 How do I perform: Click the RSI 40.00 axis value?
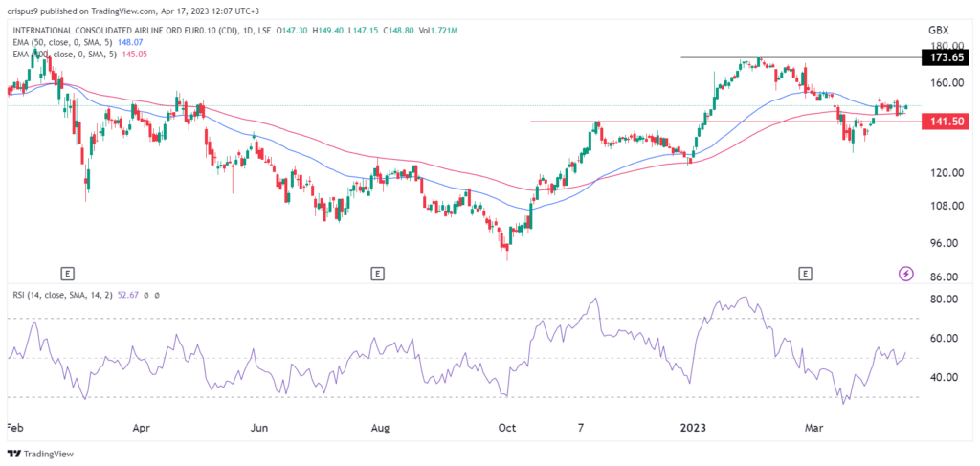(944, 377)
